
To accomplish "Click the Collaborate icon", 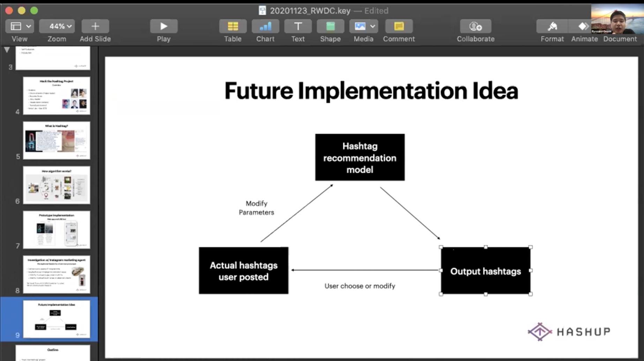I will point(475,27).
